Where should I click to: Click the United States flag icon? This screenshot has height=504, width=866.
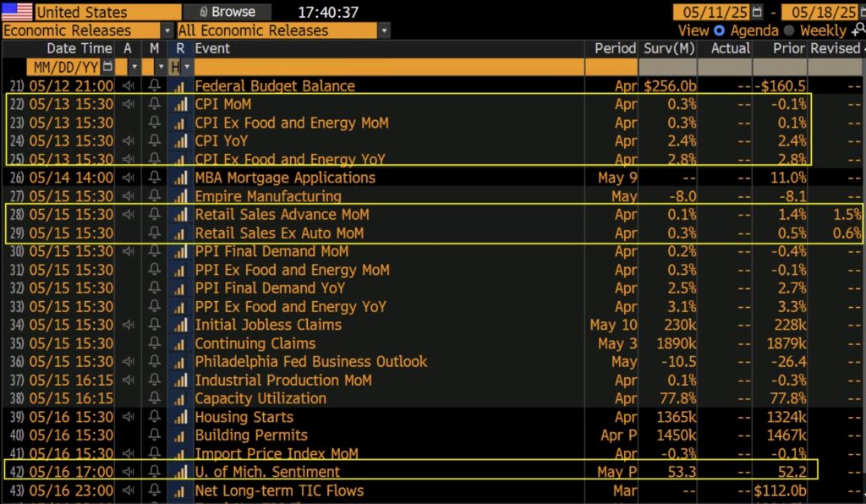(17, 12)
